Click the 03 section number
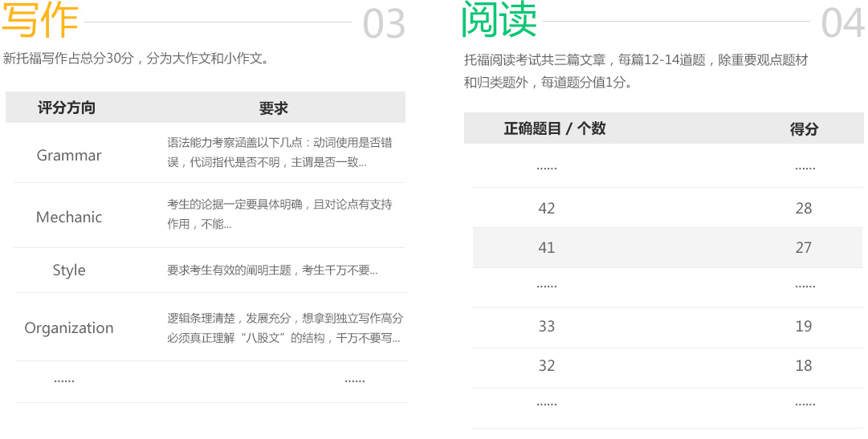This screenshot has width=868, height=439. coord(384,24)
